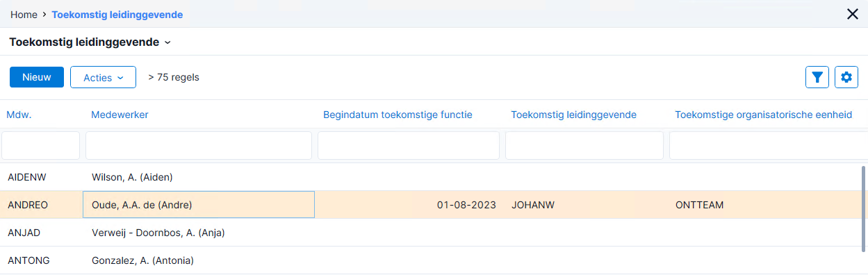Sort by Medewerker column header
Screen dimensions: 868x275
pos(120,115)
